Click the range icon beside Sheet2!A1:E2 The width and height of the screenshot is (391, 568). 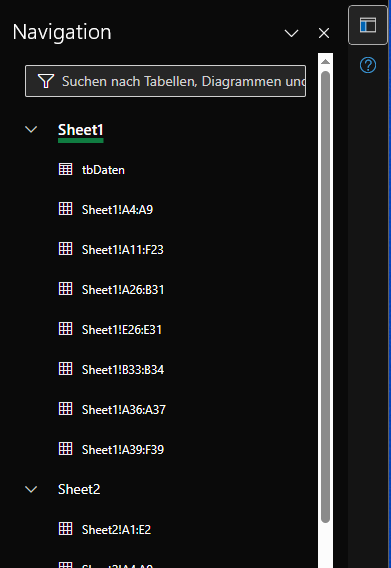[66, 529]
